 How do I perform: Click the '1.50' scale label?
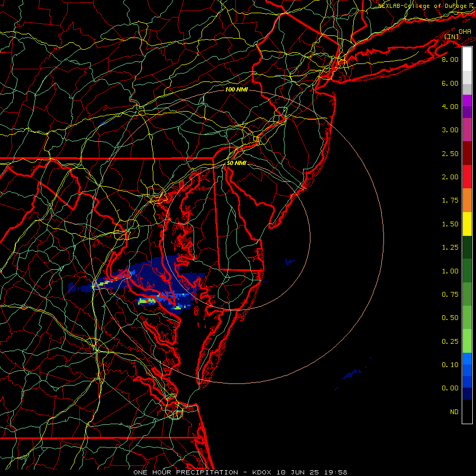click(x=450, y=224)
